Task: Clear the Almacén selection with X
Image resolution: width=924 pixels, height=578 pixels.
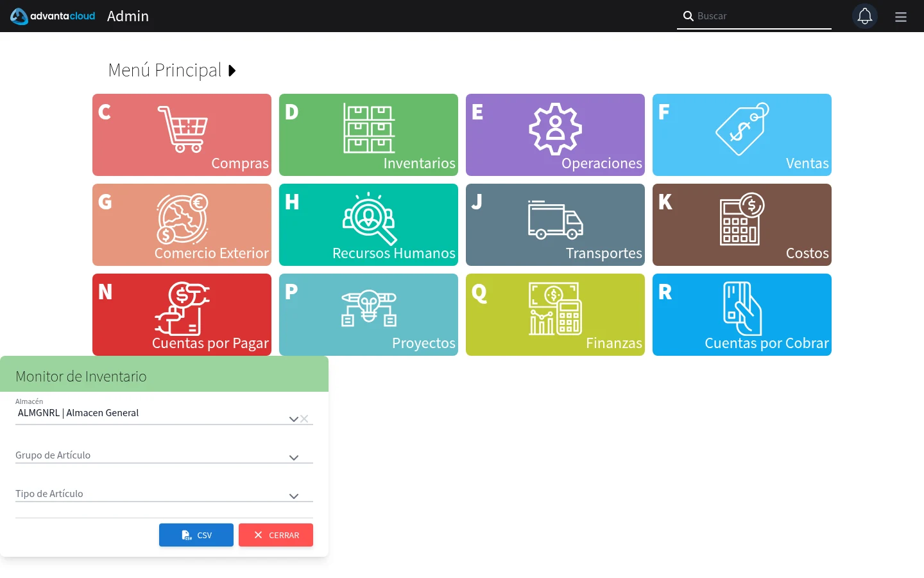Action: coord(304,419)
